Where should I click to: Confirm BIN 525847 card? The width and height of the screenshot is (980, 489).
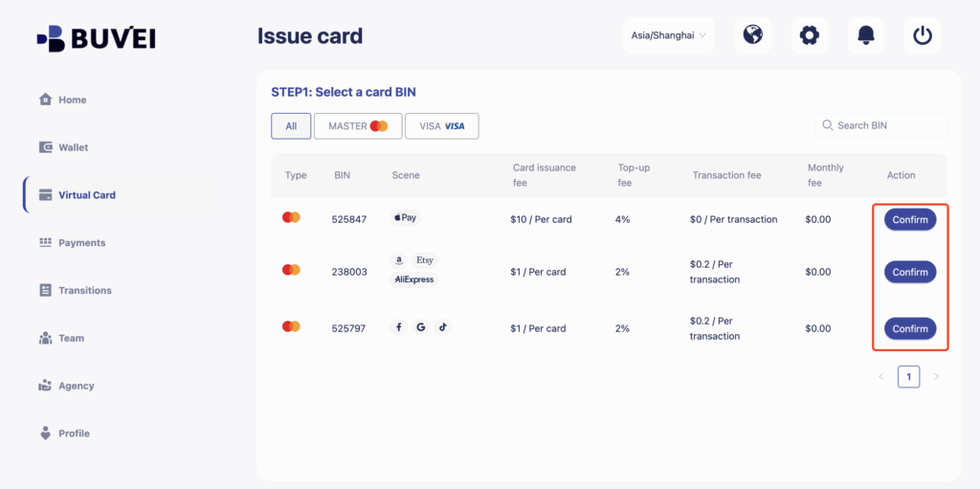(x=909, y=219)
